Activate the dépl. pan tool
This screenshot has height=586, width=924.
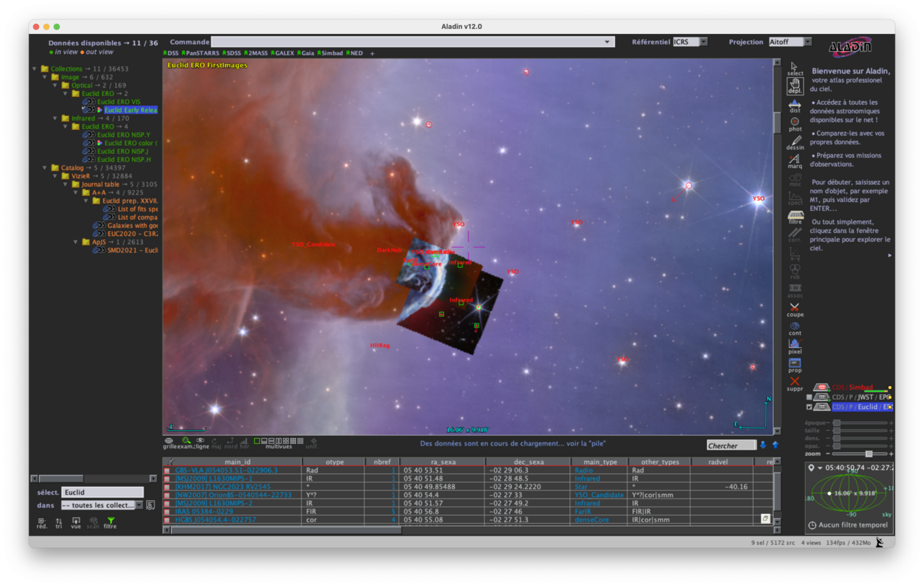tap(795, 86)
